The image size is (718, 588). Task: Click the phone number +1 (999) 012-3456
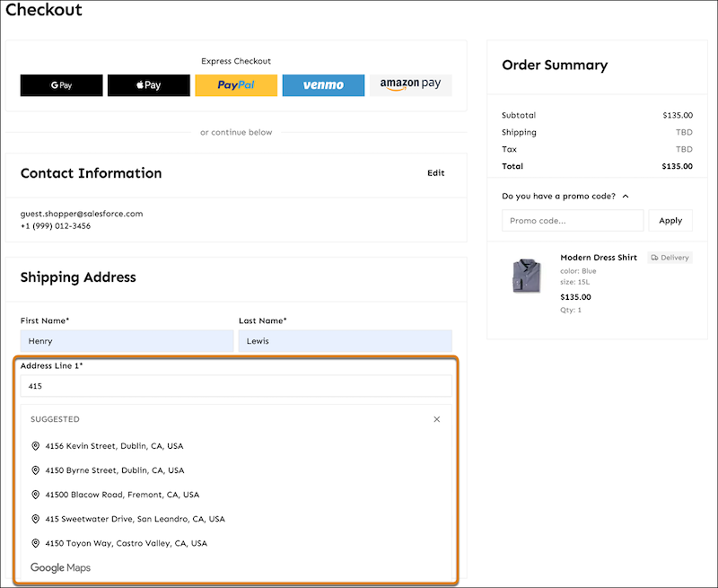click(56, 225)
